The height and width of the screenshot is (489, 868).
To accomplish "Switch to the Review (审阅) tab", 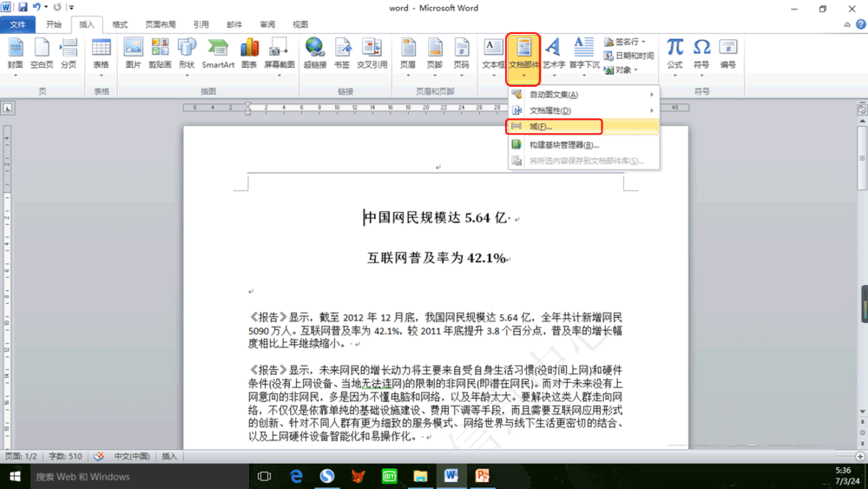I will (x=267, y=24).
